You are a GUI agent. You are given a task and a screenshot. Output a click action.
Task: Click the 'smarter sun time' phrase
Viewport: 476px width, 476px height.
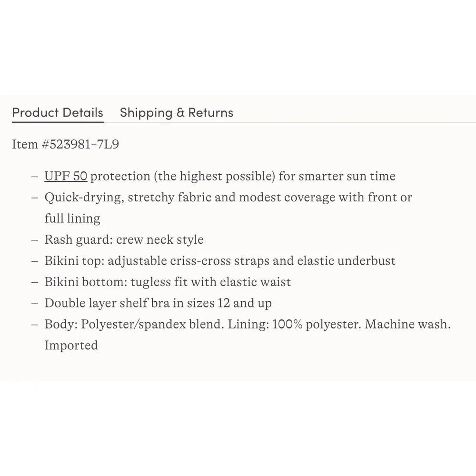click(x=347, y=176)
